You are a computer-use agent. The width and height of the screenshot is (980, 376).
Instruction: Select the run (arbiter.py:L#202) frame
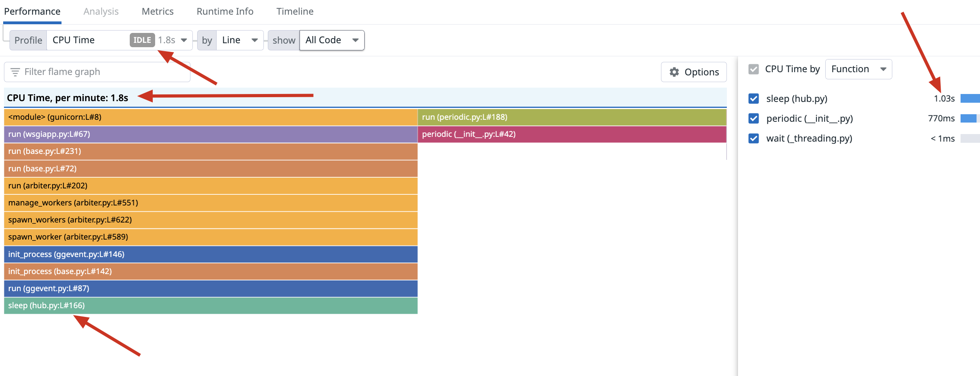tap(211, 186)
